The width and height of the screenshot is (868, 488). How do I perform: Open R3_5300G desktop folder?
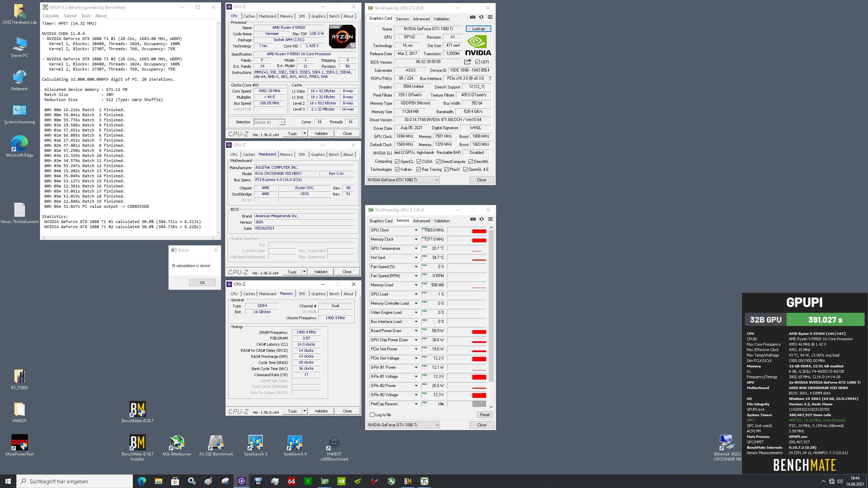[19, 379]
